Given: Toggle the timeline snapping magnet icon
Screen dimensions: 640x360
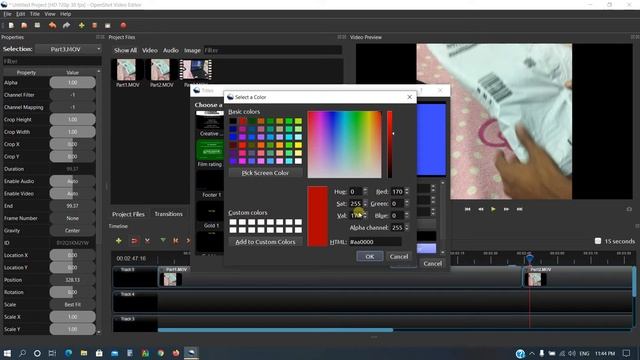Looking at the screenshot, I should [134, 241].
